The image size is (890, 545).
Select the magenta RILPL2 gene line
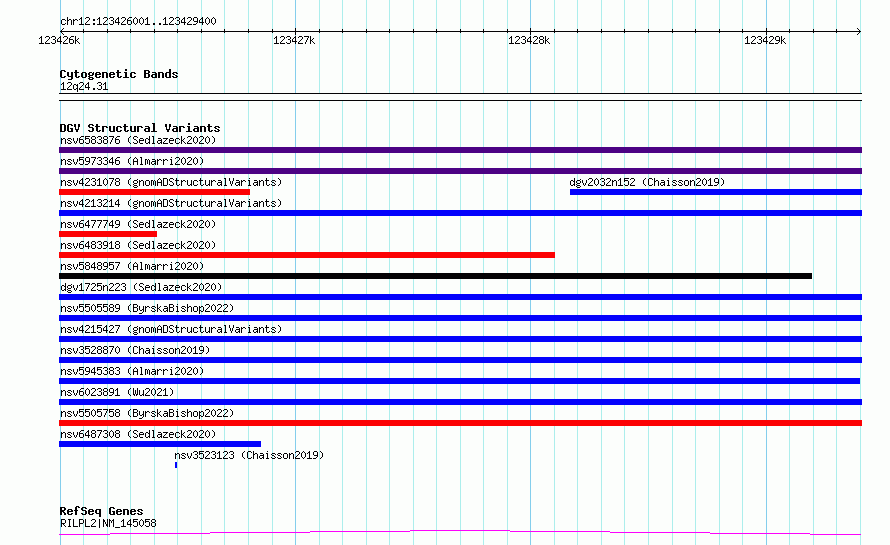coord(460,533)
